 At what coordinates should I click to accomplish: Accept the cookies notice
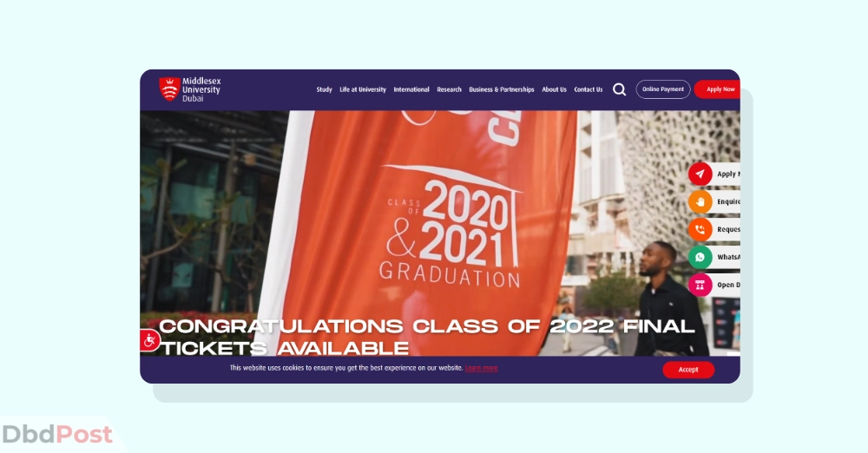click(688, 370)
